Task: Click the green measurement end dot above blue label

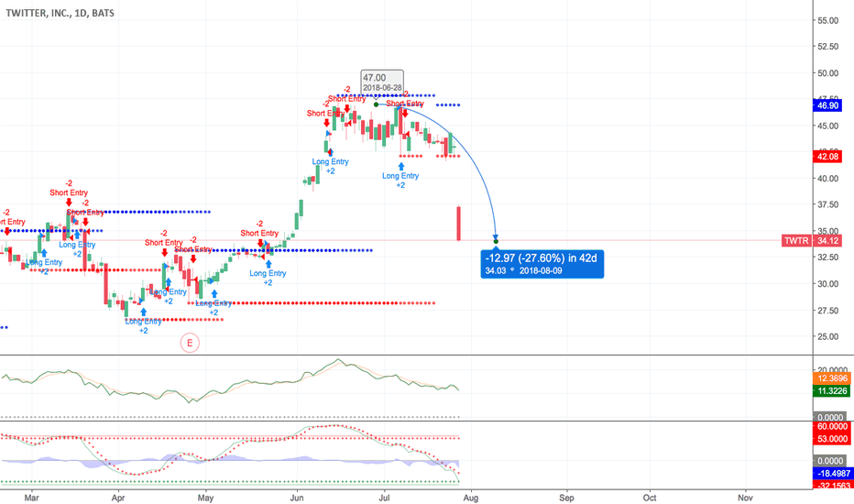Action: click(496, 241)
